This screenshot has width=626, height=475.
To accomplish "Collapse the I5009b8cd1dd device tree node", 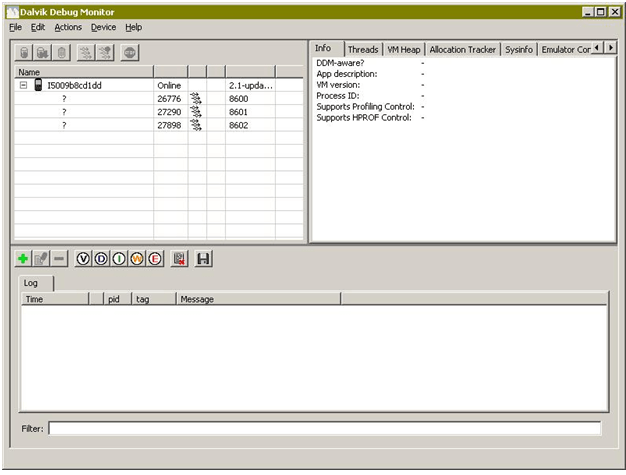I will coord(23,86).
